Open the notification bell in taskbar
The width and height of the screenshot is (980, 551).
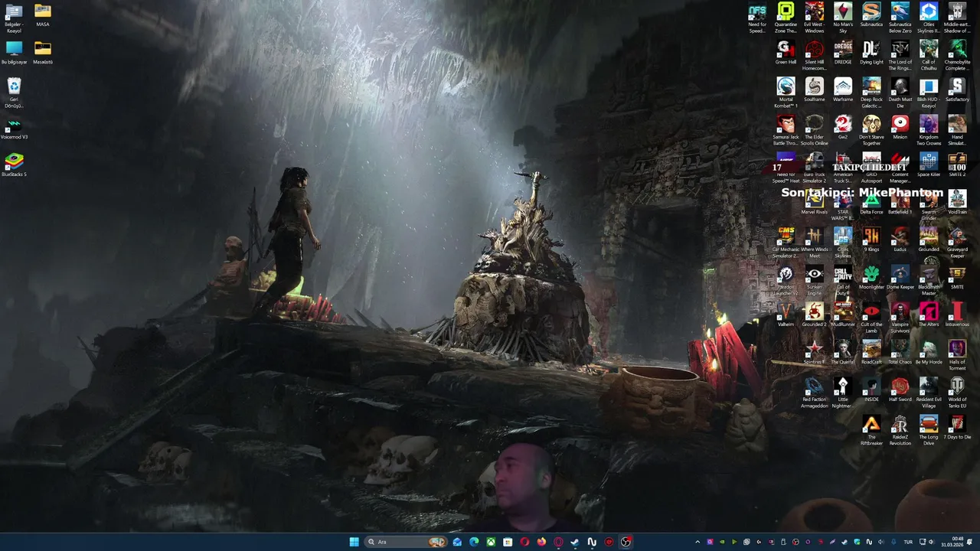pos(969,542)
